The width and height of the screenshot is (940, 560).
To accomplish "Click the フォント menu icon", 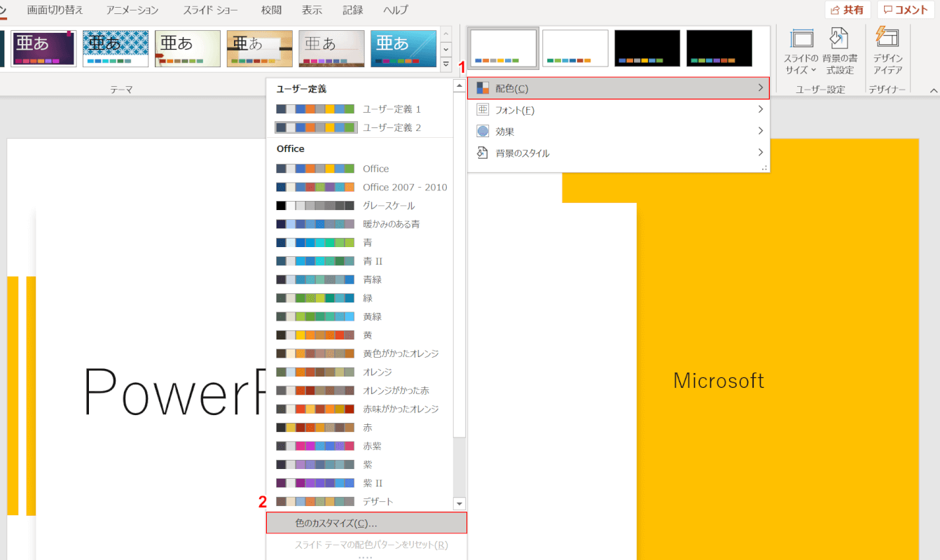I will click(x=483, y=110).
